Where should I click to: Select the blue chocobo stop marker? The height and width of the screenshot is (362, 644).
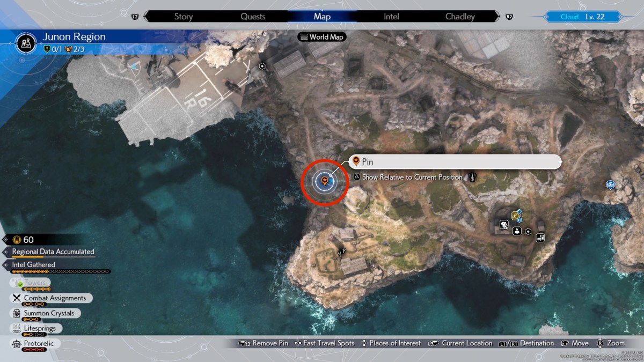point(610,184)
